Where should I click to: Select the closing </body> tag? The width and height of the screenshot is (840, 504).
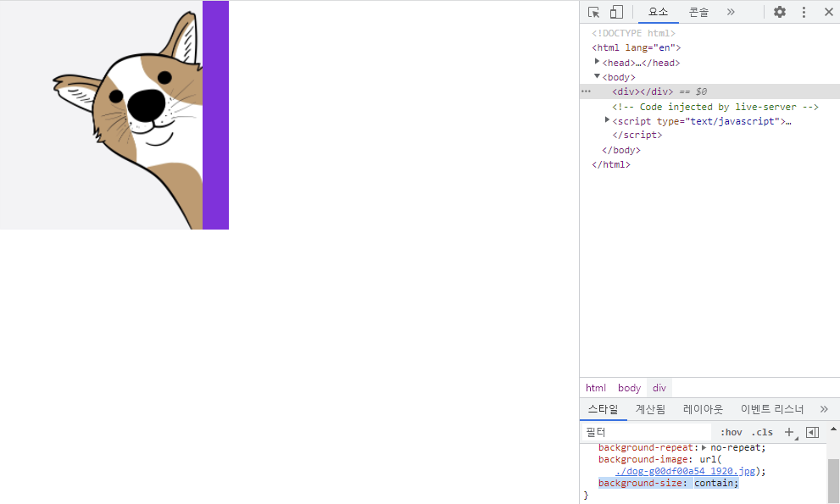pyautogui.click(x=621, y=150)
